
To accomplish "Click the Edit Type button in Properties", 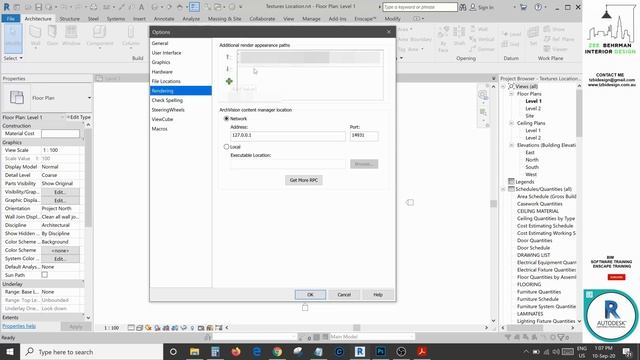I will (x=79, y=117).
